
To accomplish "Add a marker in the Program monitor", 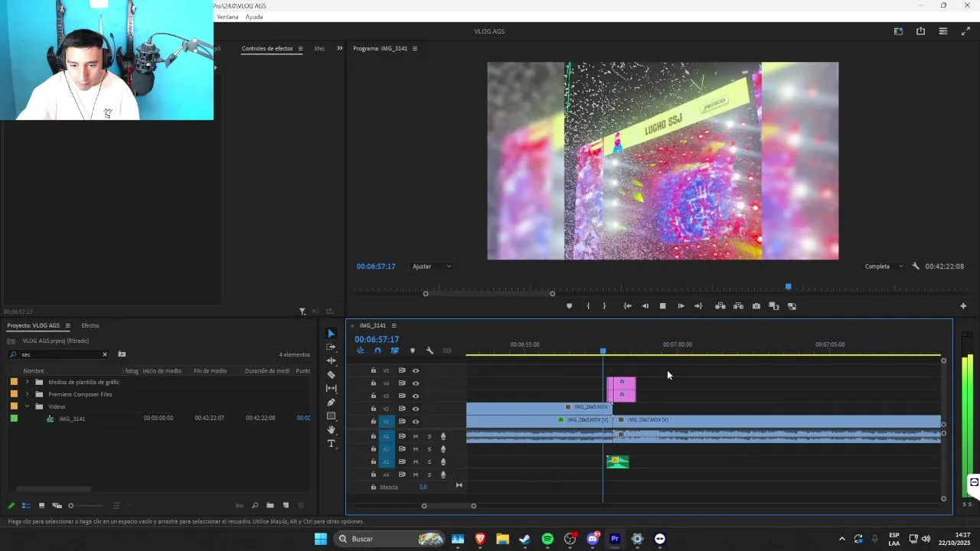I will (x=569, y=306).
